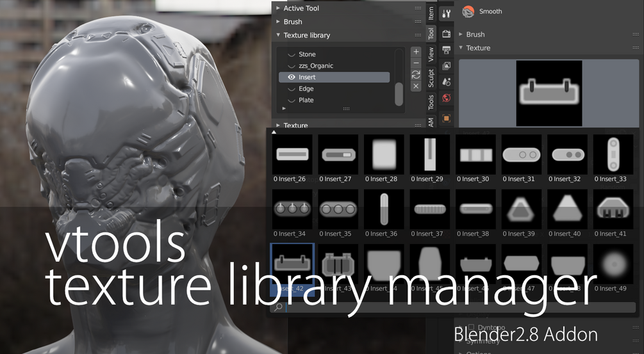Enable the Dyntopo checkbox

tap(471, 327)
